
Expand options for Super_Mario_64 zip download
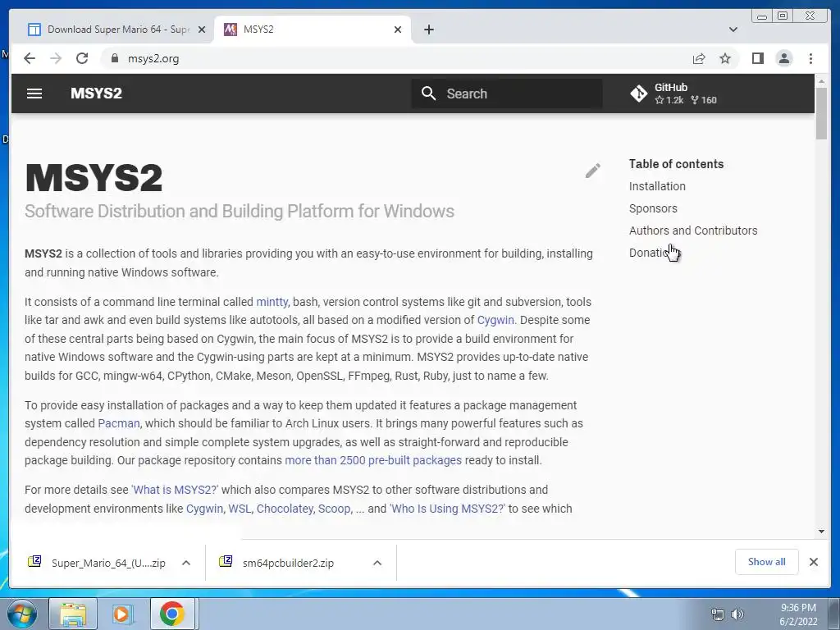186,563
